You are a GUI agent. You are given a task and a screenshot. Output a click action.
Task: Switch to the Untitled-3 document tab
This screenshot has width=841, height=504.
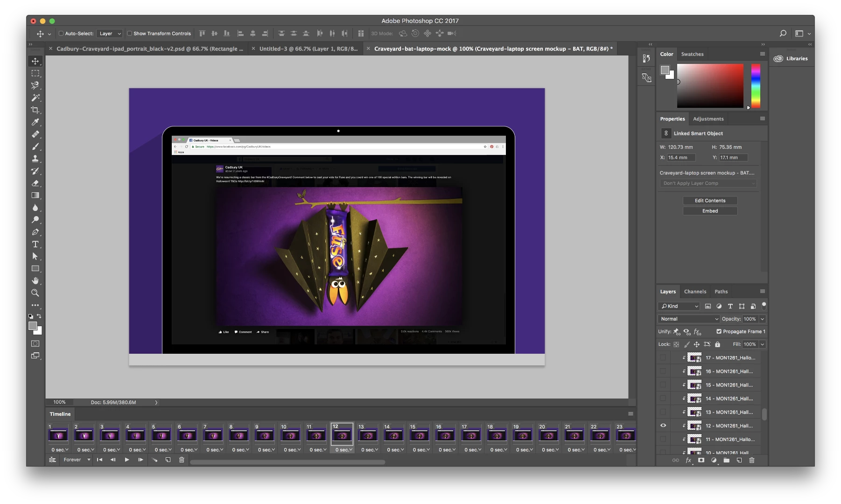(308, 49)
